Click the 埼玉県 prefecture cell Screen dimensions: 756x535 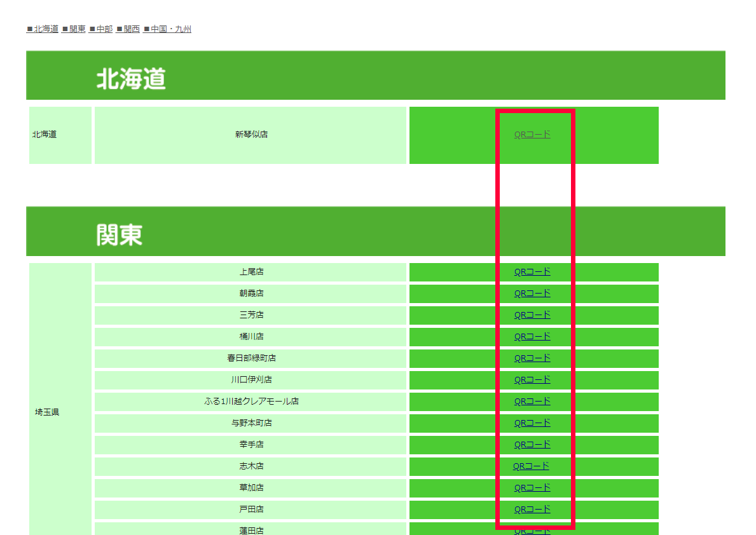point(47,412)
